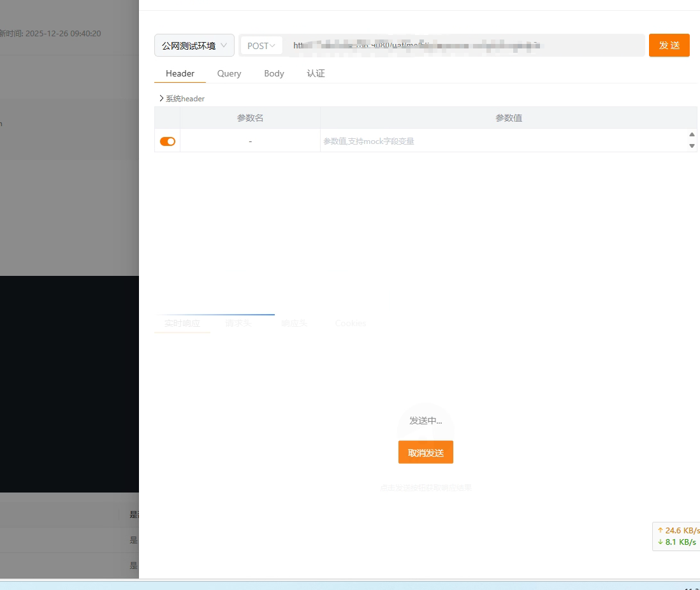The image size is (700, 590).
Task: Click the down arrow in parameter value field
Action: (x=692, y=146)
